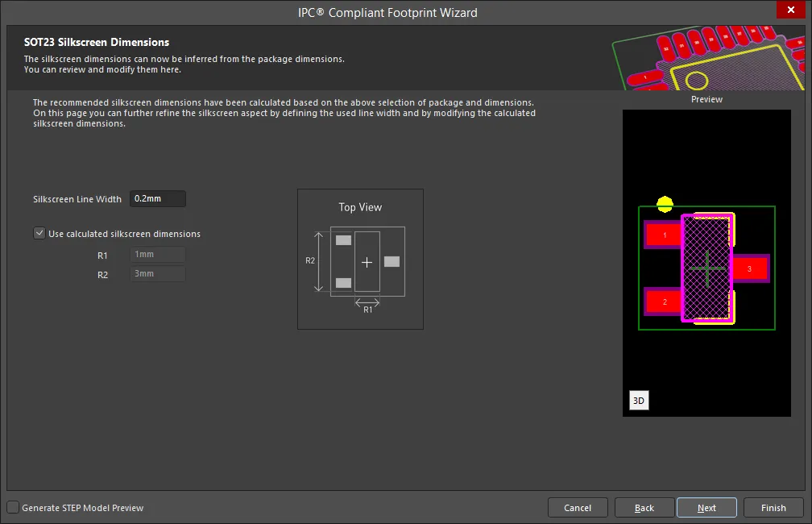Click the Next button
Screen dimensions: 812x524
(x=706, y=507)
